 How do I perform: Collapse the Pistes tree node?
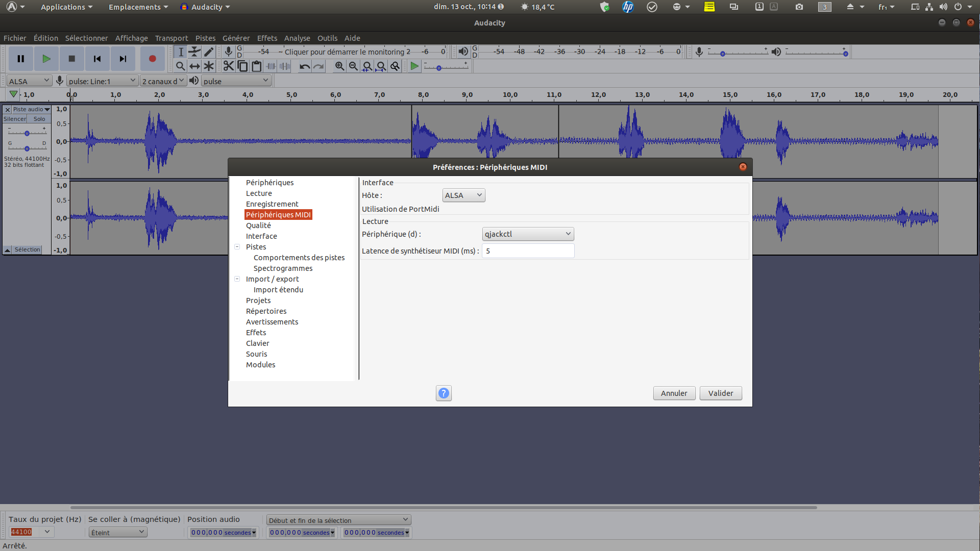coord(237,247)
